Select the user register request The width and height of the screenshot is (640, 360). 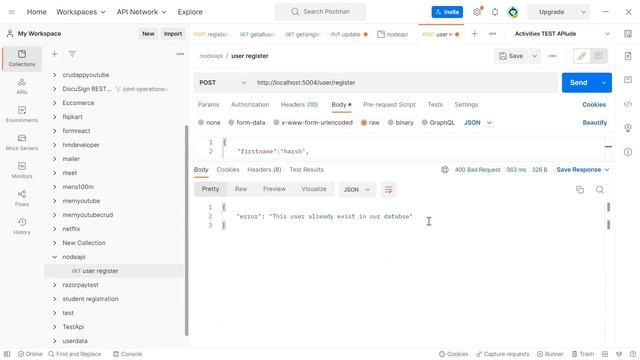(114, 271)
